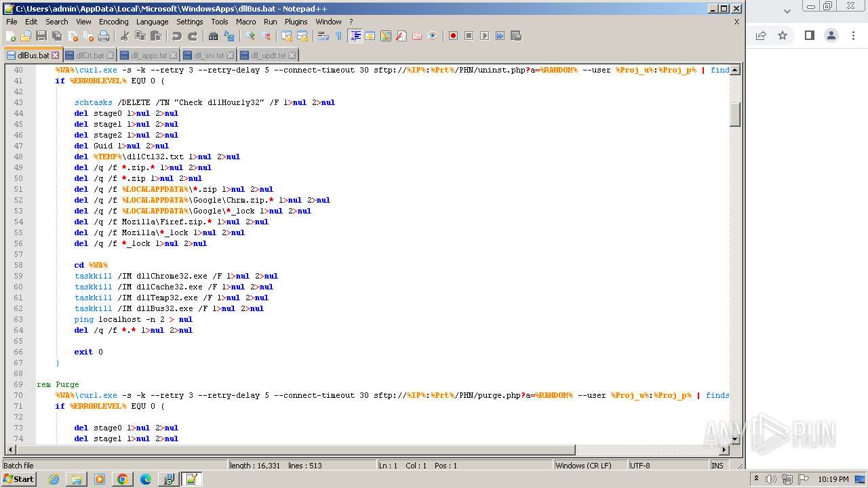The height and width of the screenshot is (488, 868).
Task: Zoom out with toolbar icon
Action: pos(266,36)
